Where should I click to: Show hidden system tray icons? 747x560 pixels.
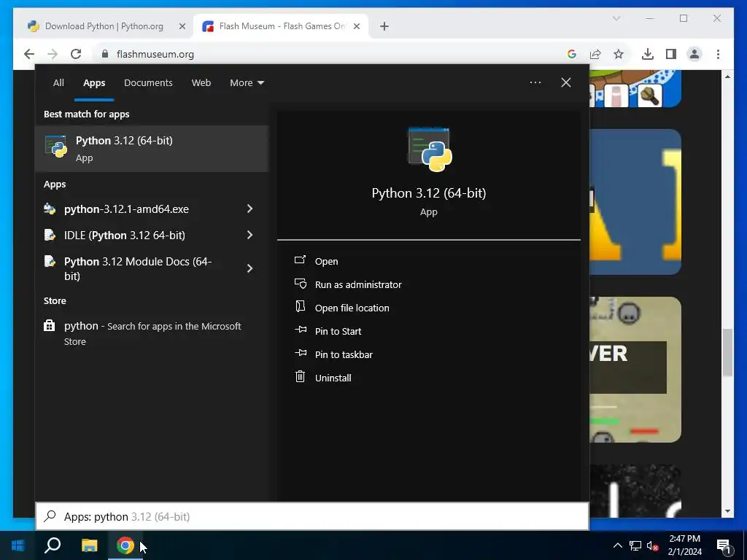(x=617, y=545)
